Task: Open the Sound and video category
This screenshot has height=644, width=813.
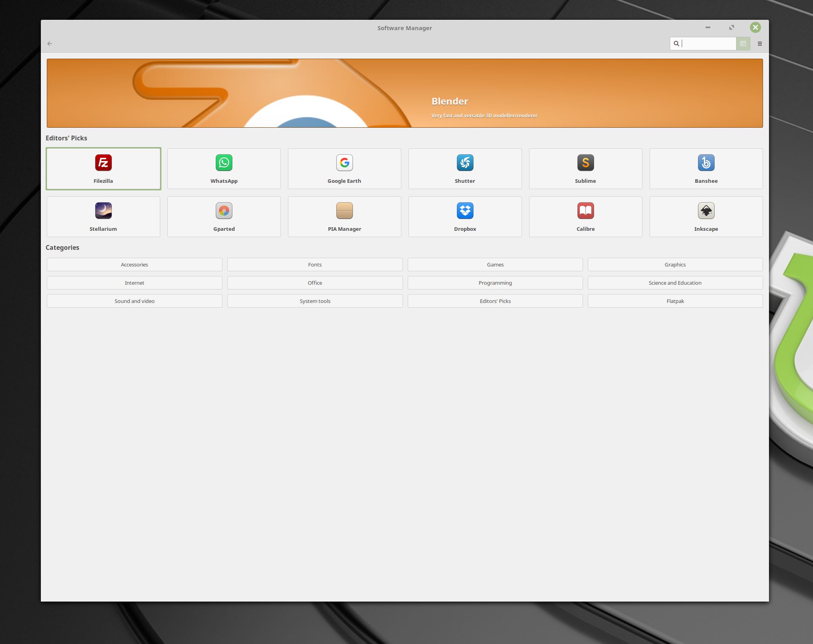Action: click(x=134, y=301)
